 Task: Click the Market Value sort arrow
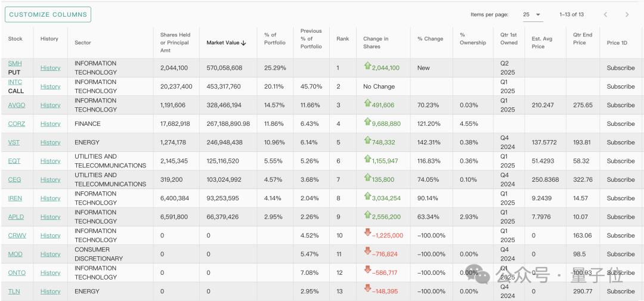(243, 43)
